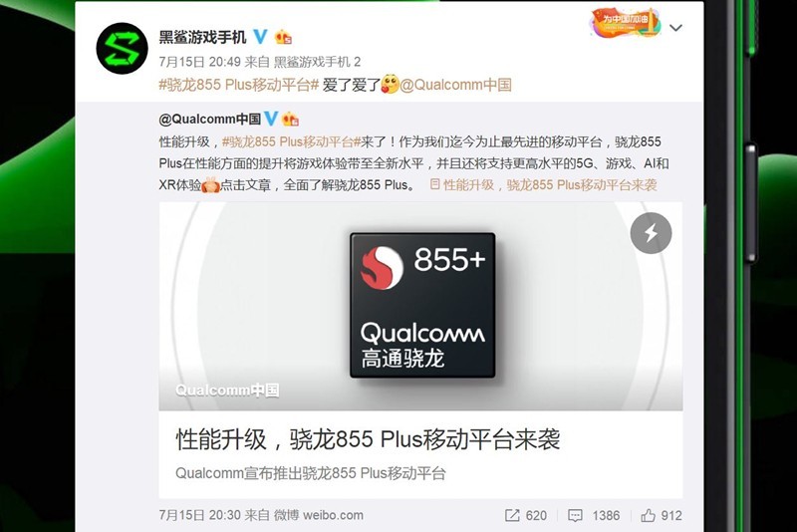Click the 7月15日 20:30 timestamp link
The height and width of the screenshot is (532, 797).
click(200, 515)
